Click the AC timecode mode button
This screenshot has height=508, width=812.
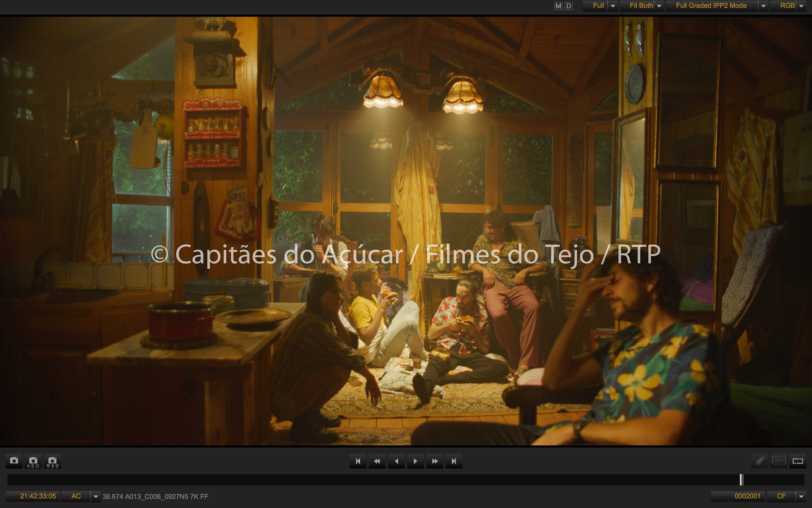click(76, 496)
